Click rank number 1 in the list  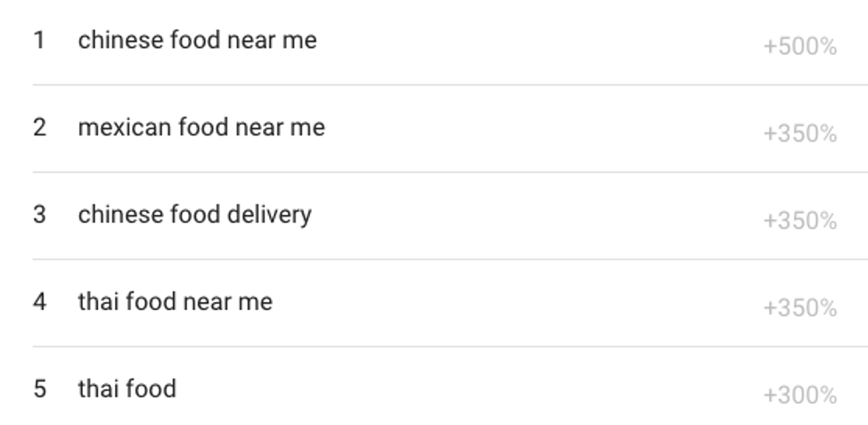tap(39, 40)
